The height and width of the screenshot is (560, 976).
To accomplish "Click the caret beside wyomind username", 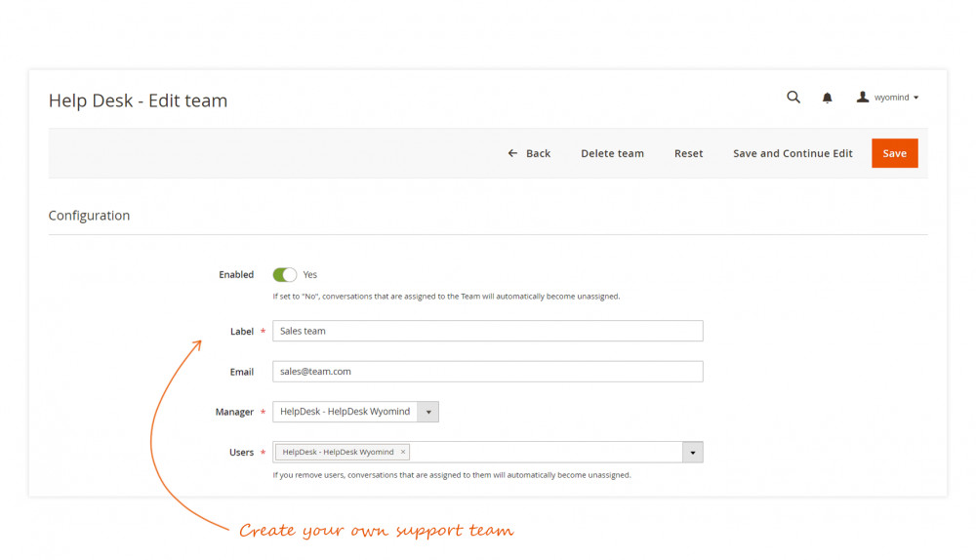I will click(915, 99).
